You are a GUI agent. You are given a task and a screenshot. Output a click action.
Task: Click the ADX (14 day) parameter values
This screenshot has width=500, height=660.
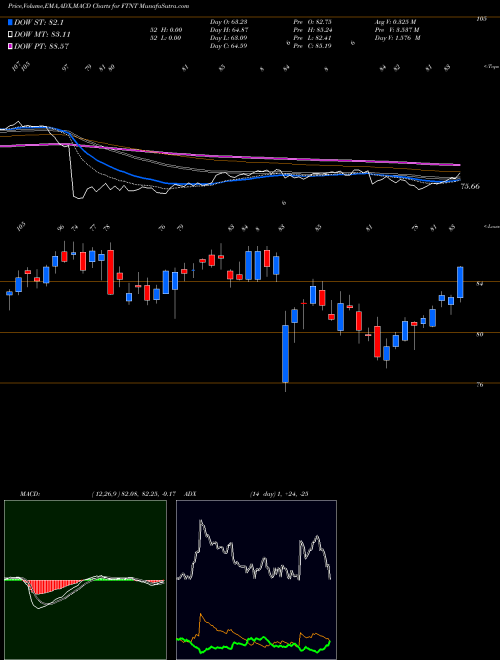pos(279,493)
